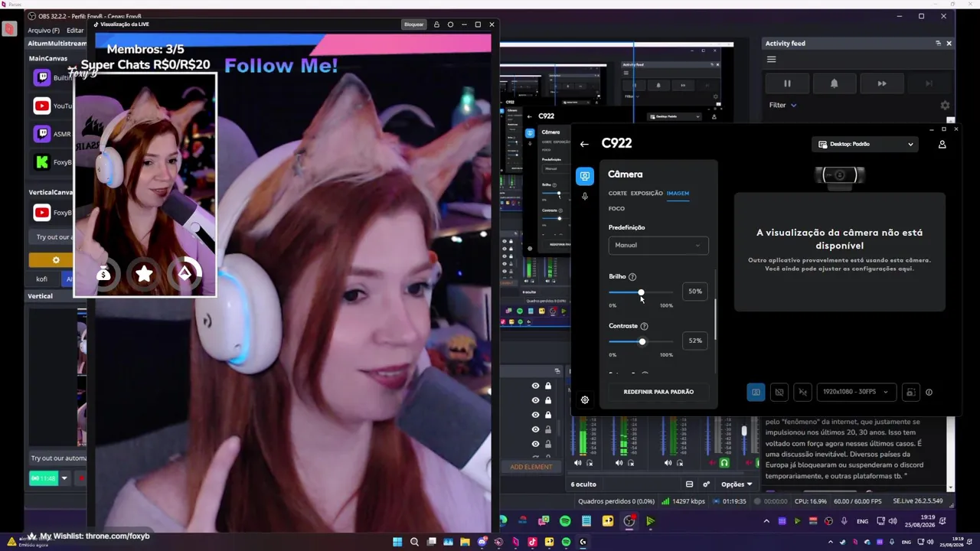Click the Bloquear button in the preview window
The image size is (980, 551).
coord(413,24)
